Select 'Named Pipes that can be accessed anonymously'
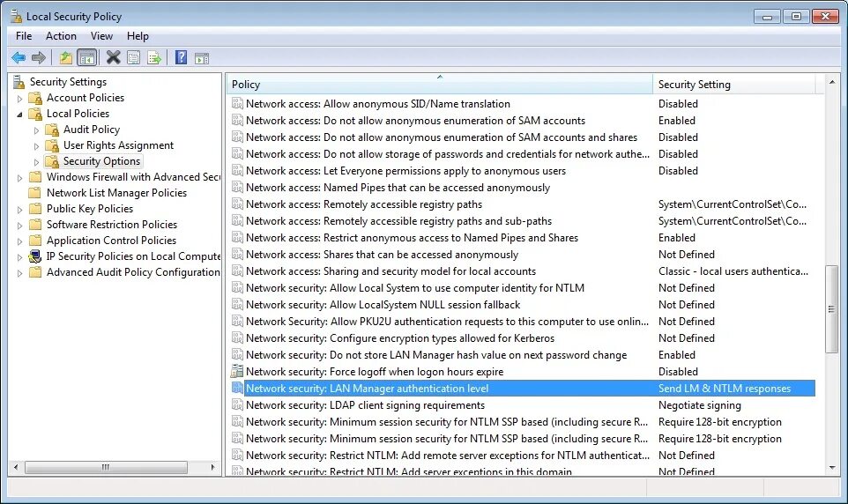This screenshot has height=504, width=848. pyautogui.click(x=398, y=188)
